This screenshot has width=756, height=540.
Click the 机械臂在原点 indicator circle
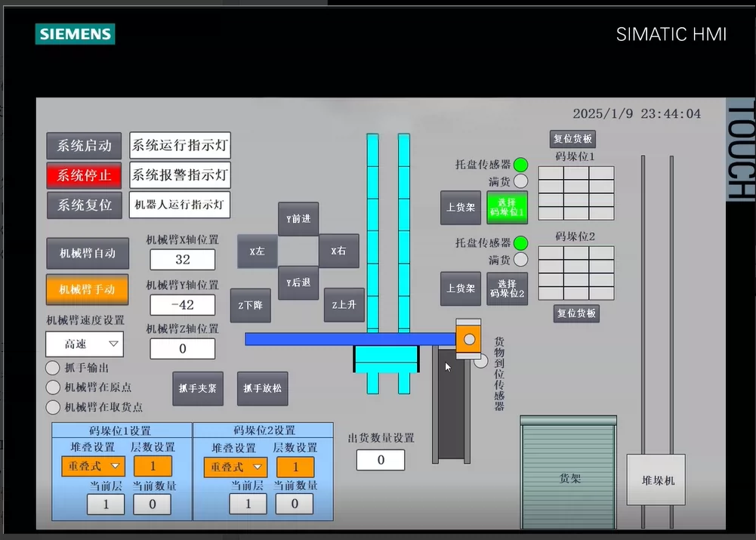[x=53, y=387]
